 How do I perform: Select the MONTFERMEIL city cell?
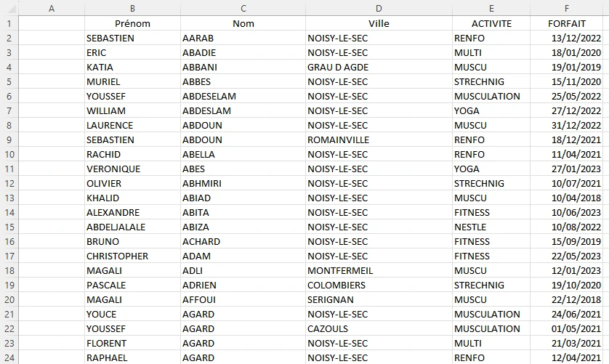click(378, 270)
